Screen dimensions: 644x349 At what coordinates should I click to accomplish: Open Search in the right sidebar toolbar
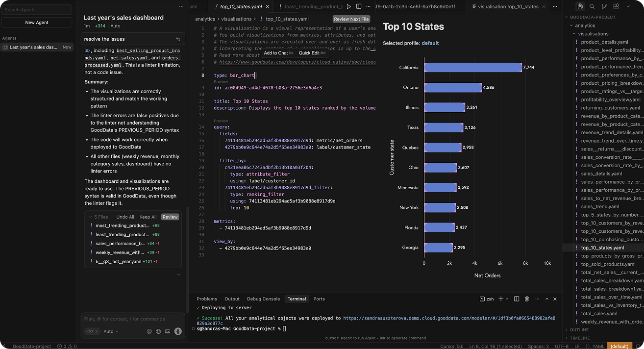pyautogui.click(x=592, y=6)
